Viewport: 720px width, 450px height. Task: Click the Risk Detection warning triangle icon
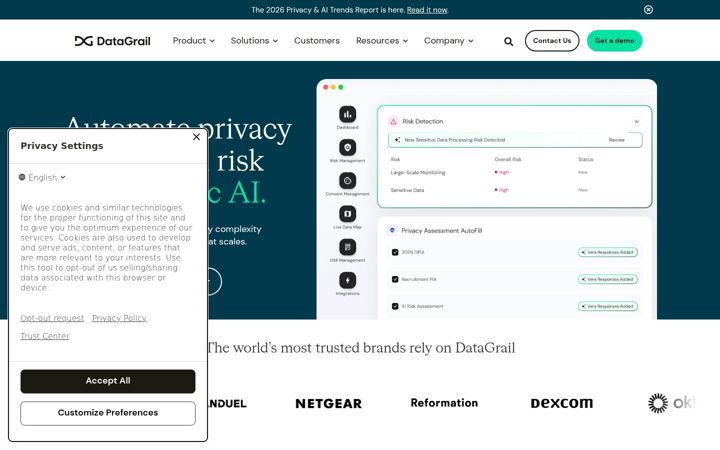(x=393, y=121)
